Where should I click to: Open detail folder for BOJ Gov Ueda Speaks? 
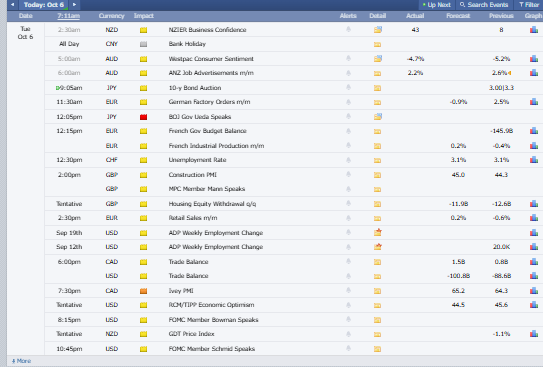click(x=377, y=116)
